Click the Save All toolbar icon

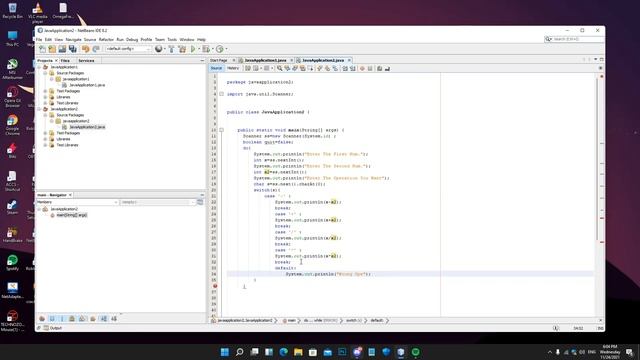tap(73, 49)
